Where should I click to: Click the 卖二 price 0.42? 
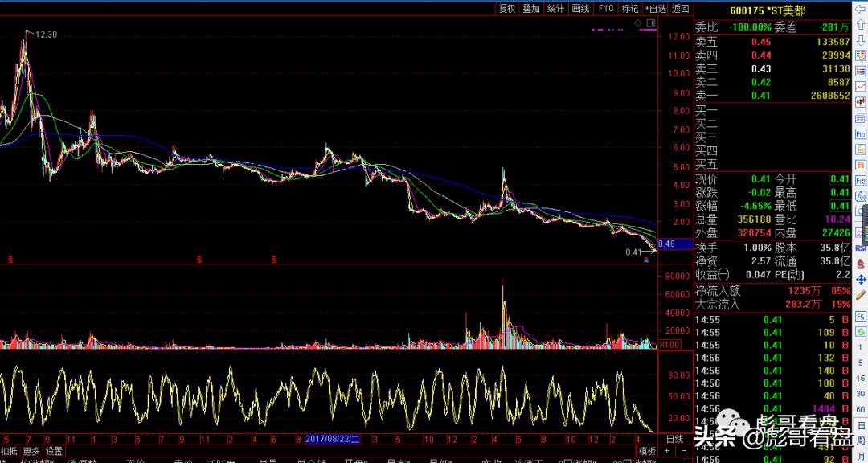tap(761, 82)
